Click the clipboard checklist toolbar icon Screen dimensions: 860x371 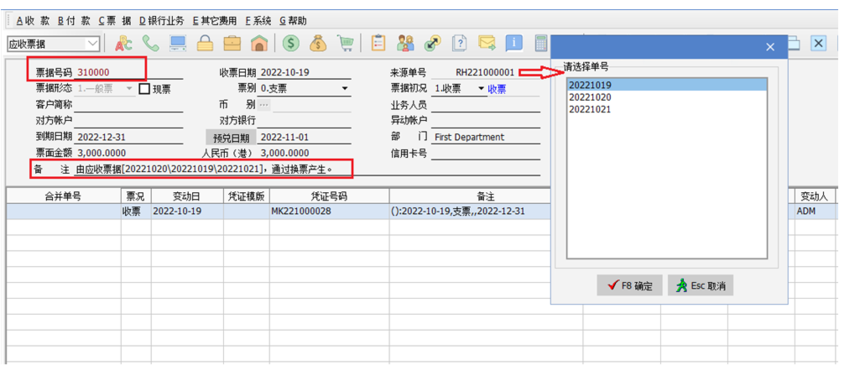tap(378, 43)
